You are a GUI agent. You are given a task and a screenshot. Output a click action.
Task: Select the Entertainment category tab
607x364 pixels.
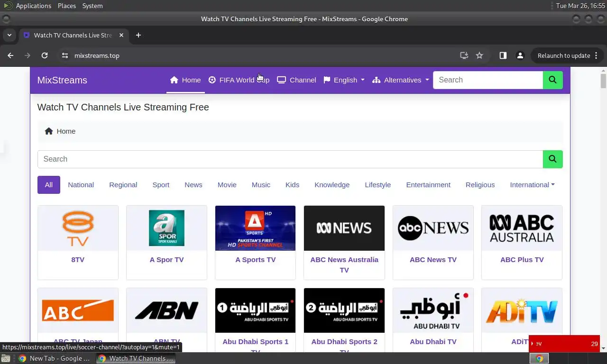click(428, 185)
